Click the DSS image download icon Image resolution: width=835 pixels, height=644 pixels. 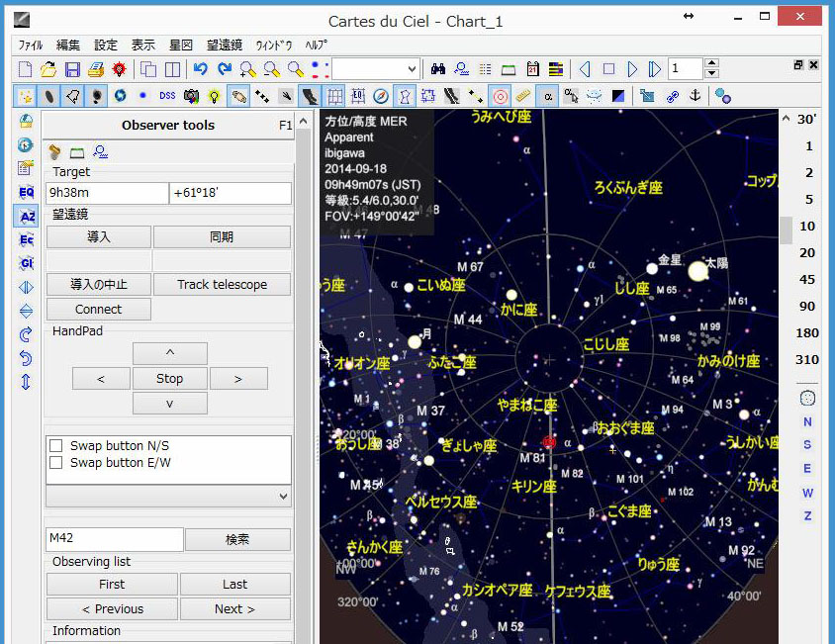point(167,96)
